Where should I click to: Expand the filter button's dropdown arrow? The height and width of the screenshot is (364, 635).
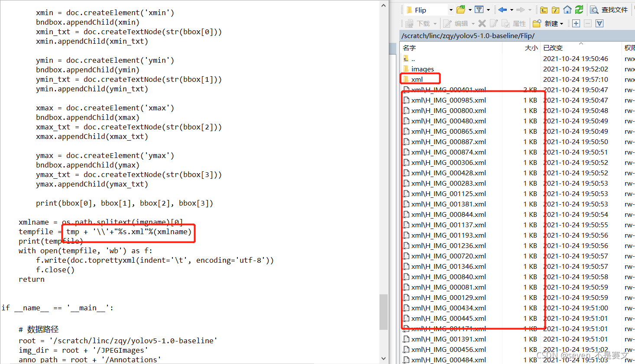(488, 10)
